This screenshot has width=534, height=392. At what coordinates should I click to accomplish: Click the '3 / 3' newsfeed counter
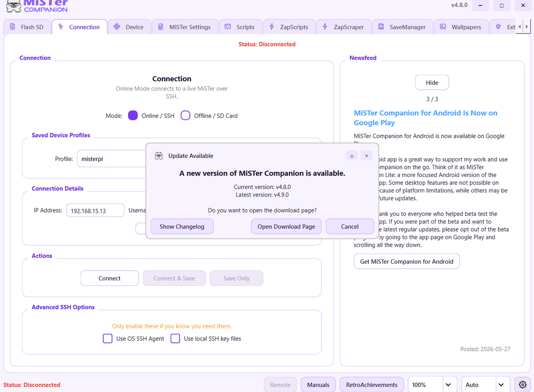point(432,99)
